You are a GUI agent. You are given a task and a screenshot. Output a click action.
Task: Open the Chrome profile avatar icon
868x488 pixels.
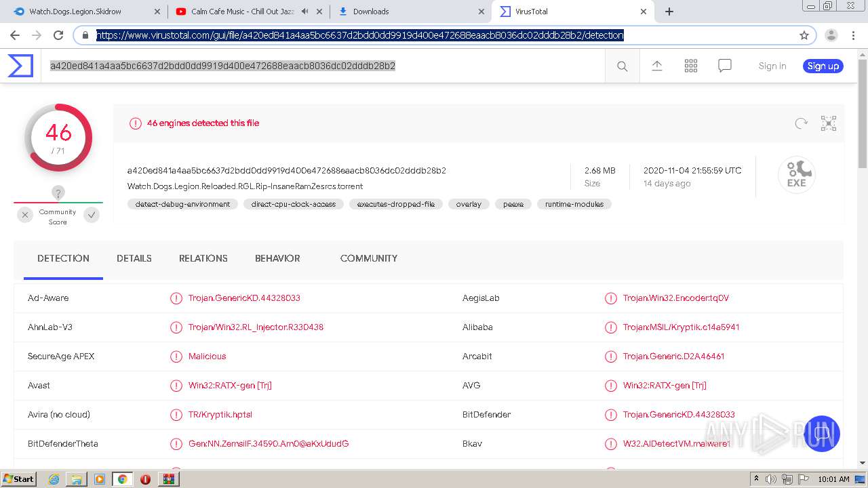tap(831, 35)
